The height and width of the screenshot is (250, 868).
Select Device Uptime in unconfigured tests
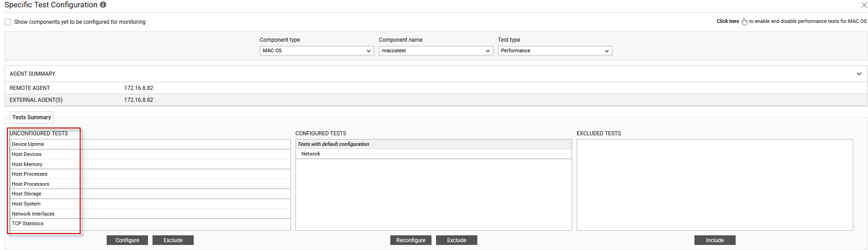click(x=150, y=144)
